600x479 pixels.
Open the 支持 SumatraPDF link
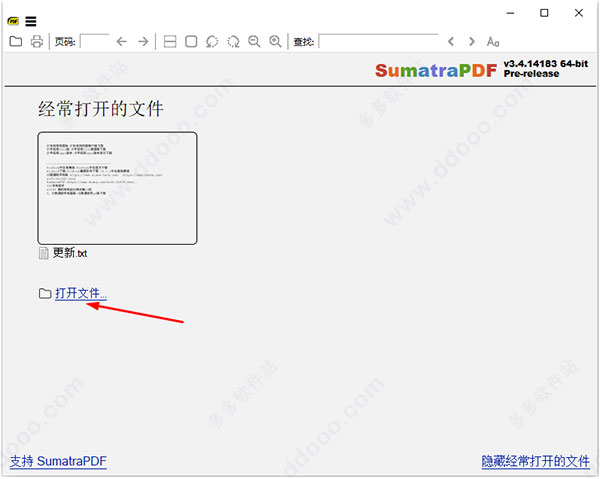click(x=58, y=461)
